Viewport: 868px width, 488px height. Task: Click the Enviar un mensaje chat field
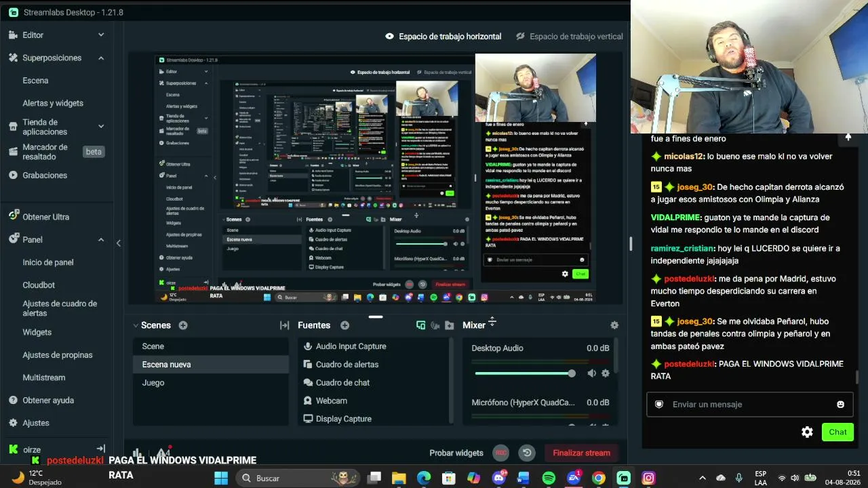click(x=749, y=404)
